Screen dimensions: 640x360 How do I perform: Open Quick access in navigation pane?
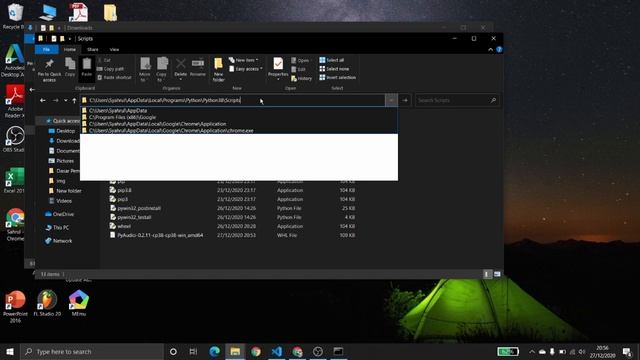pos(64,121)
